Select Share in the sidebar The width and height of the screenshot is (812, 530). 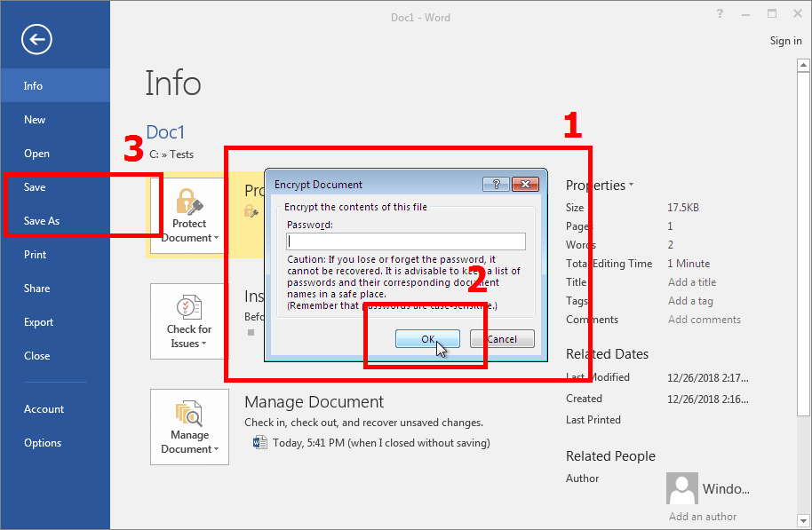[55, 288]
